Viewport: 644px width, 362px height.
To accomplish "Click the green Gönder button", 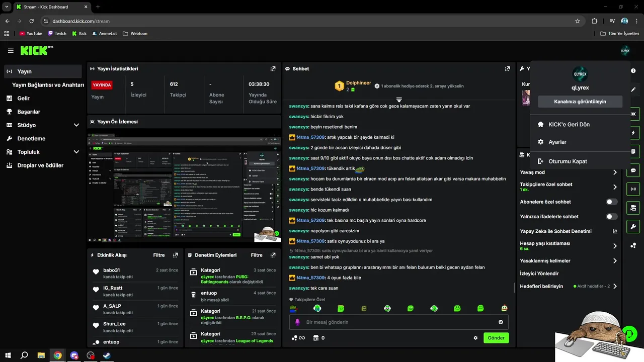I will click(496, 338).
